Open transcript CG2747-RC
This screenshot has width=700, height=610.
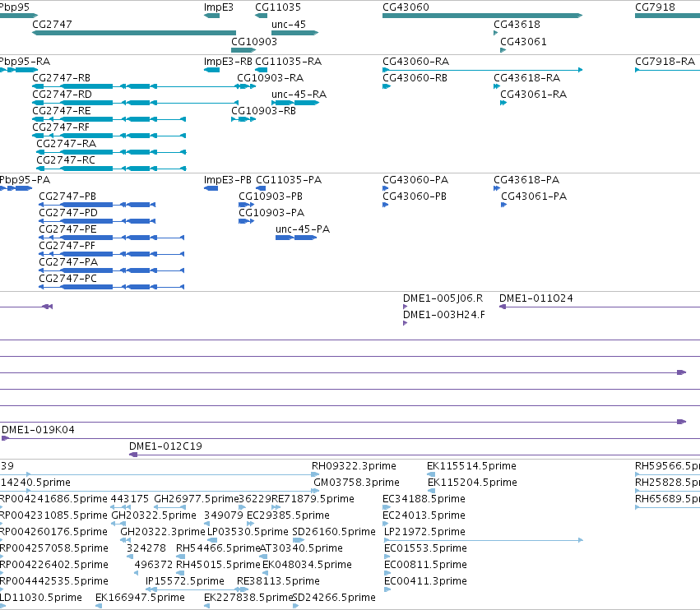pos(66,159)
